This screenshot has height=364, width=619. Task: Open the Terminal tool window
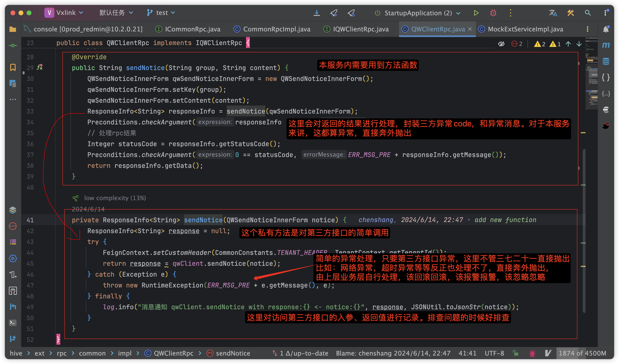click(13, 323)
